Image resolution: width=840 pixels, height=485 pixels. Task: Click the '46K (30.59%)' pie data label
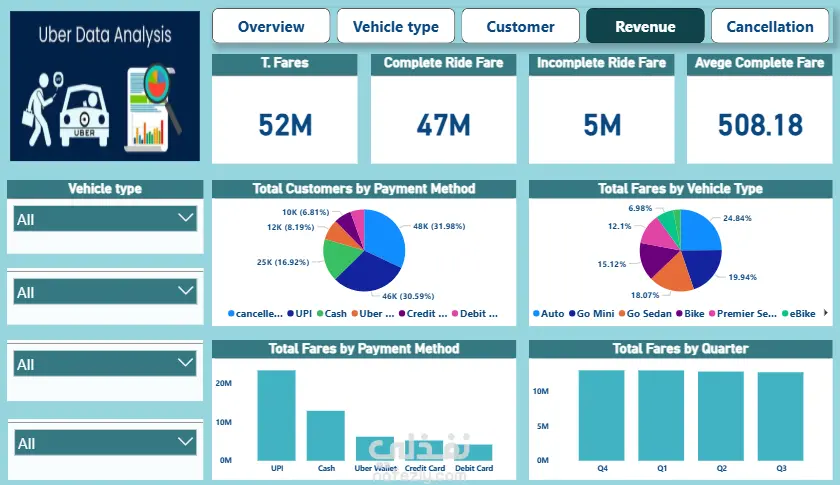(408, 296)
